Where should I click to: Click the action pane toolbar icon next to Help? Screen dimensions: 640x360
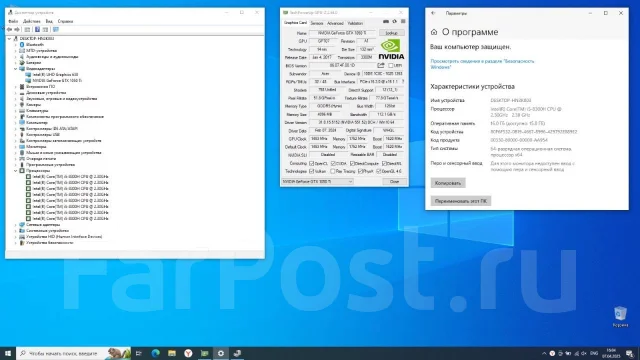point(45,29)
